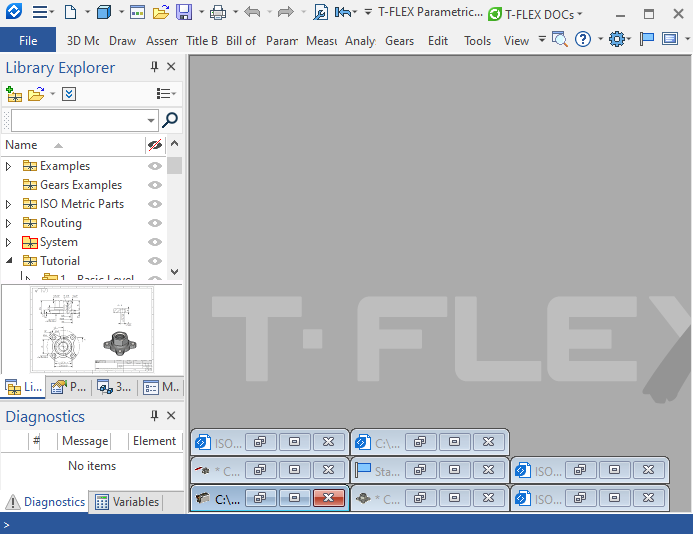Screen dimensions: 693x534
Task: Switch to the Properties panel tab
Action: click(68, 387)
